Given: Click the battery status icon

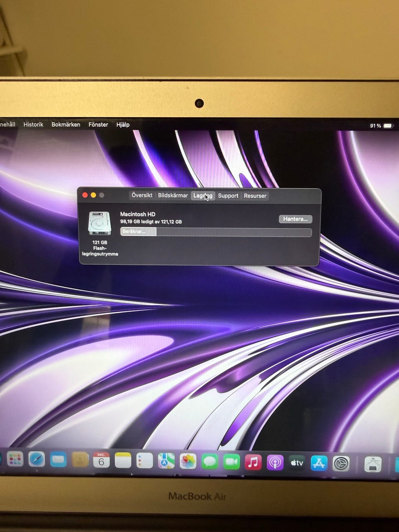Looking at the screenshot, I should pos(387,126).
